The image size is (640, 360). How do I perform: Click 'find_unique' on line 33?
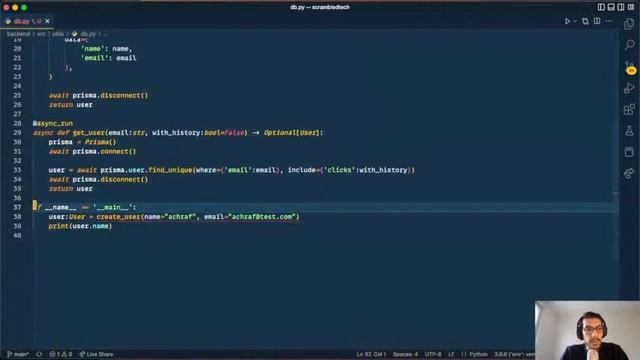coord(170,170)
